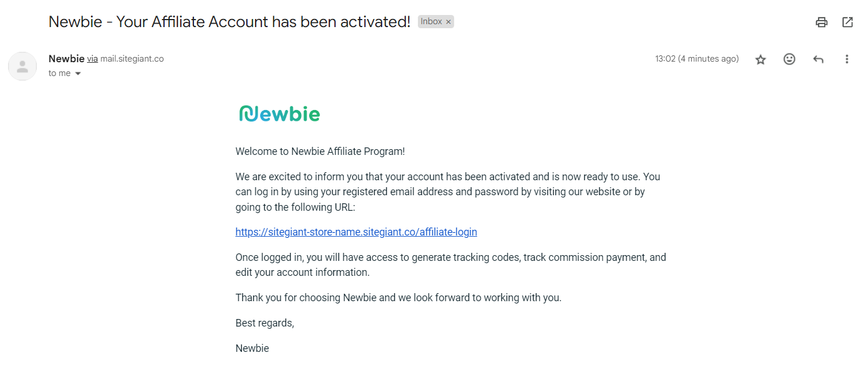Click bold sender name Newbie in header
This screenshot has height=368, width=868.
[x=66, y=59]
